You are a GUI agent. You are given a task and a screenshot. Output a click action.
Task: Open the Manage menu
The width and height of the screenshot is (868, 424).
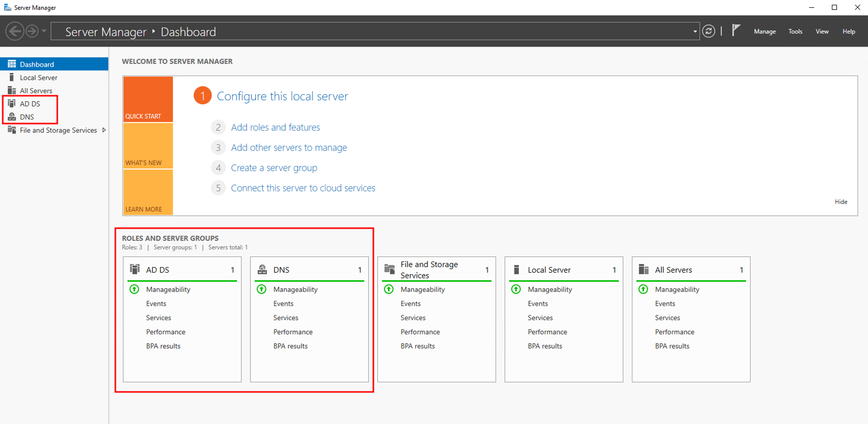[x=765, y=31]
